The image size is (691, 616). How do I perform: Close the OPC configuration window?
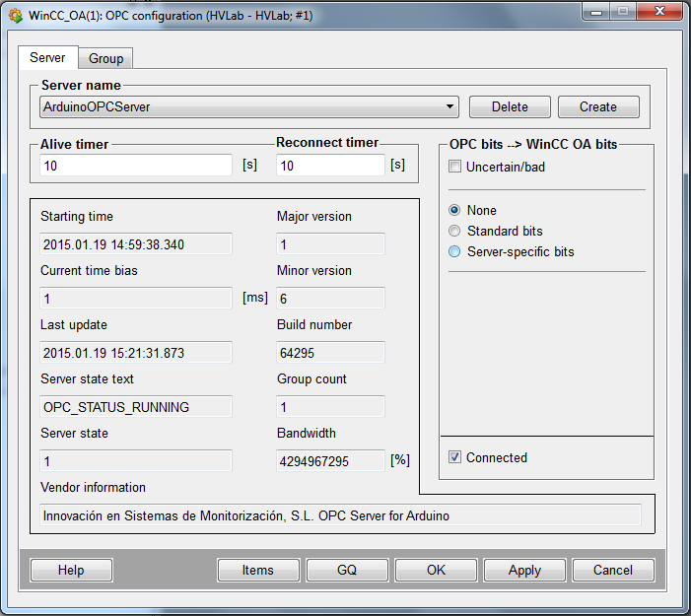659,12
